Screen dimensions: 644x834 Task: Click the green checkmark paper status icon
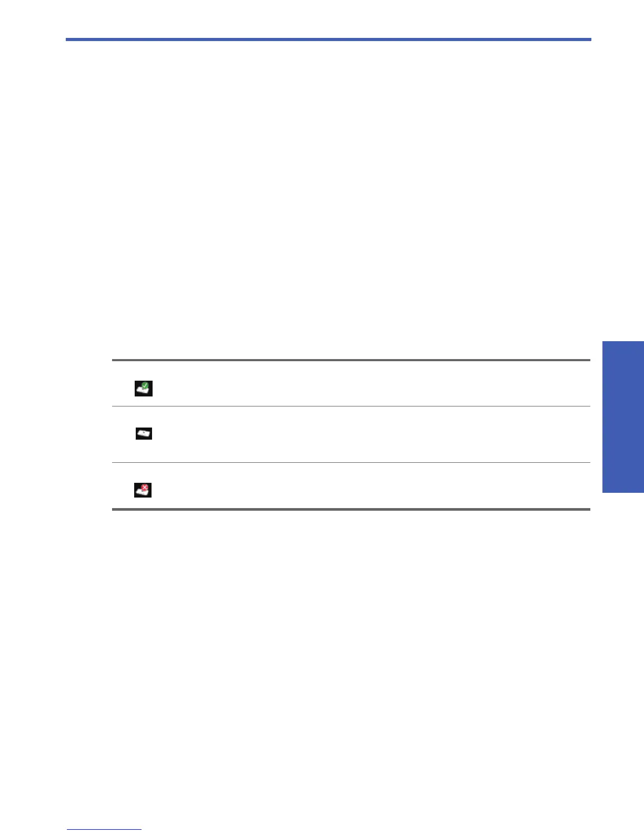(x=143, y=389)
